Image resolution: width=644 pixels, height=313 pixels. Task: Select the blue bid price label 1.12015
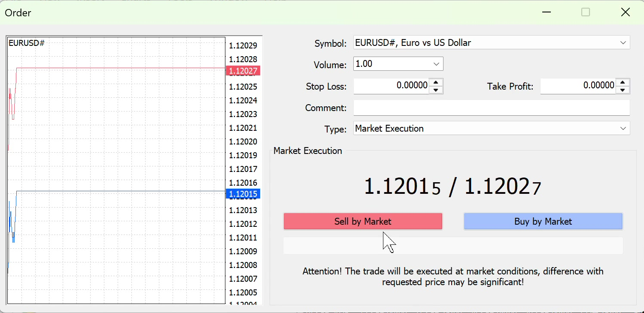(243, 194)
